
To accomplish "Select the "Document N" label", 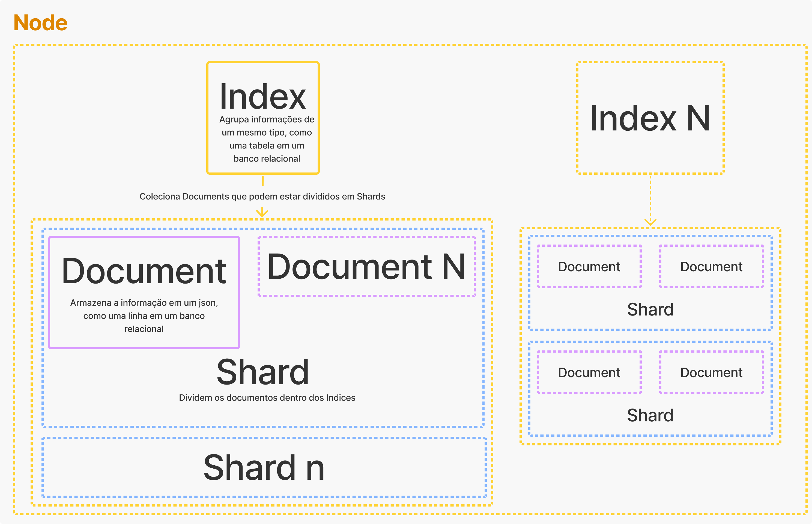I will (x=367, y=267).
